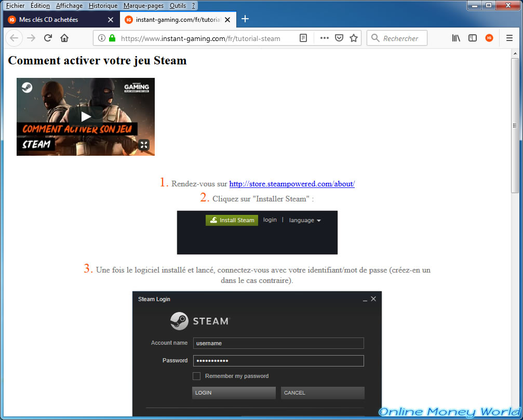Viewport: 523px width, 420px height.
Task: Go back with the browser back arrow
Action: [14, 38]
